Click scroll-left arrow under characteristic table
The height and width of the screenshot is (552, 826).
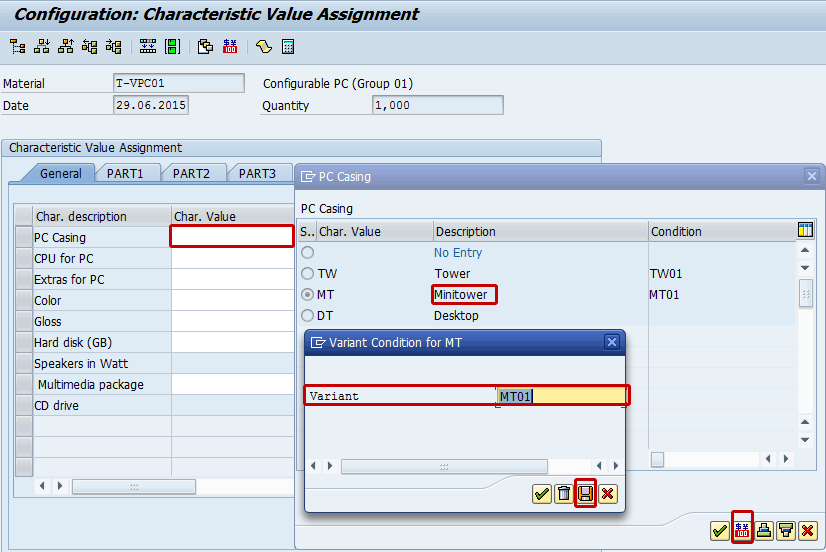(42, 486)
